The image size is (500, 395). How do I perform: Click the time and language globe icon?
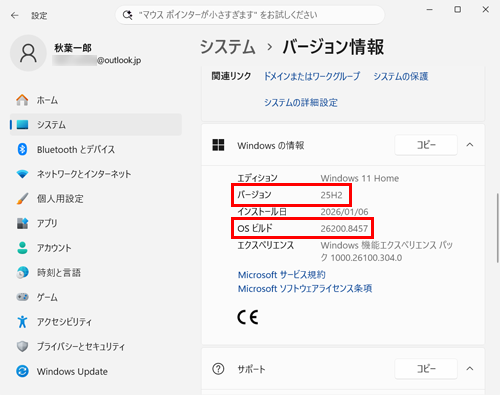pyautogui.click(x=22, y=272)
